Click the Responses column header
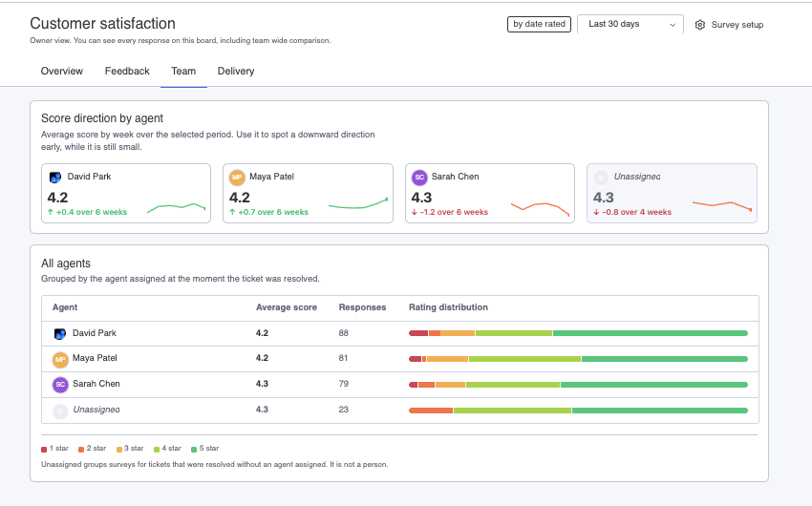This screenshot has width=812, height=506. [x=362, y=307]
